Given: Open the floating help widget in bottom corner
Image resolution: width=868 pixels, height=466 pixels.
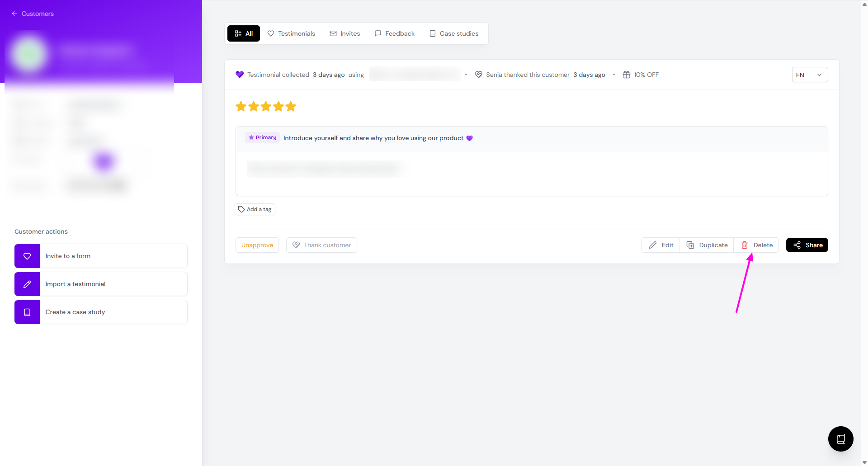Looking at the screenshot, I should click(840, 438).
